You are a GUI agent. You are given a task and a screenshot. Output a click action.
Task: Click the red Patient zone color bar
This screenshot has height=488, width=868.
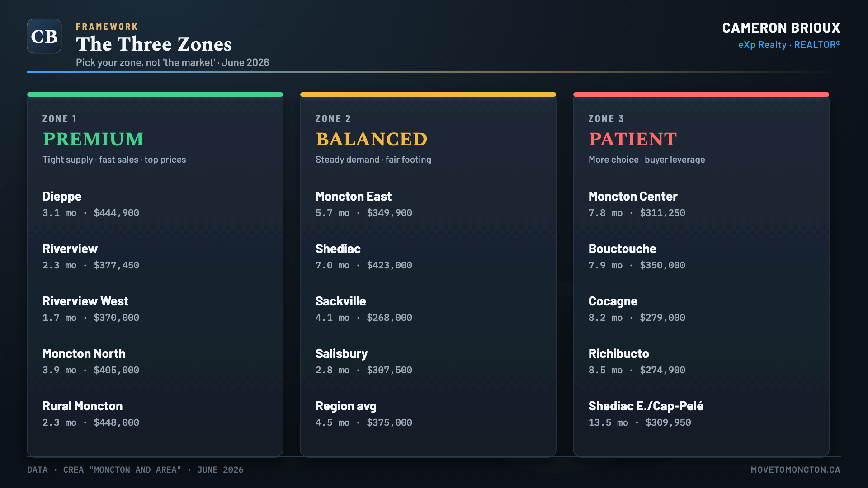(x=701, y=94)
